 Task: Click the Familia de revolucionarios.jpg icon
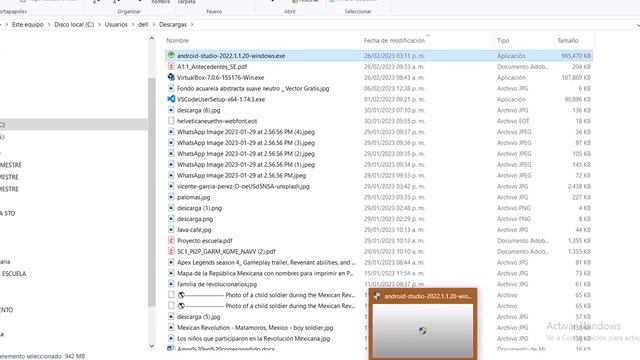pyautogui.click(x=171, y=284)
